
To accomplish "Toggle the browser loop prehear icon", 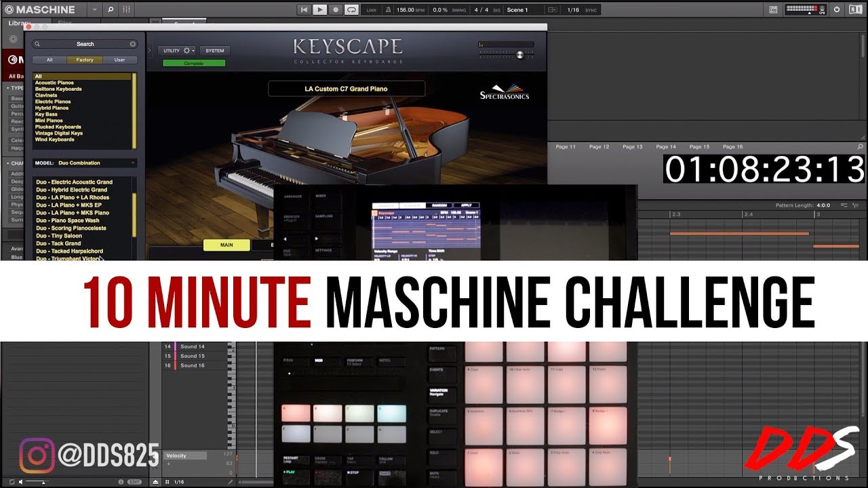I will (x=12, y=481).
